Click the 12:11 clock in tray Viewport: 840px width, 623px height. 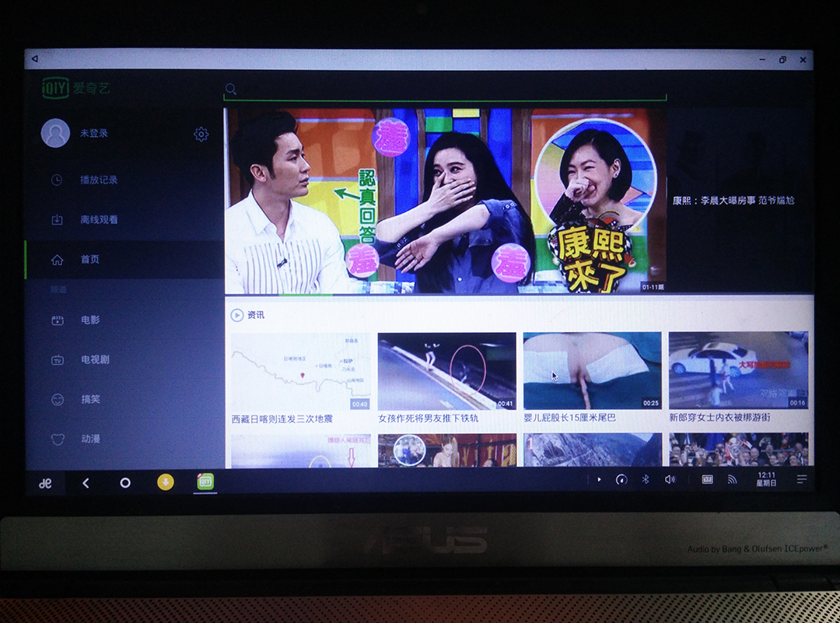point(767,479)
